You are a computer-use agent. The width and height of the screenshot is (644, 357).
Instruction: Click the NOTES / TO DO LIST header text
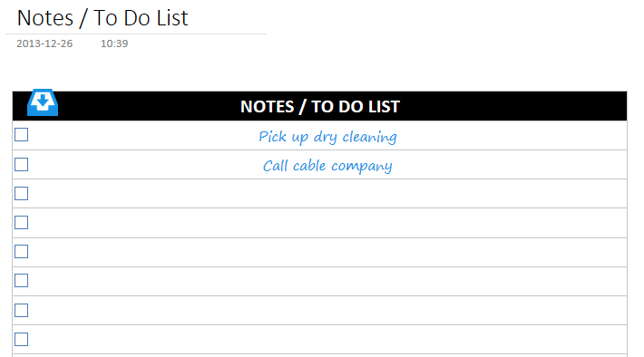pyautogui.click(x=320, y=107)
